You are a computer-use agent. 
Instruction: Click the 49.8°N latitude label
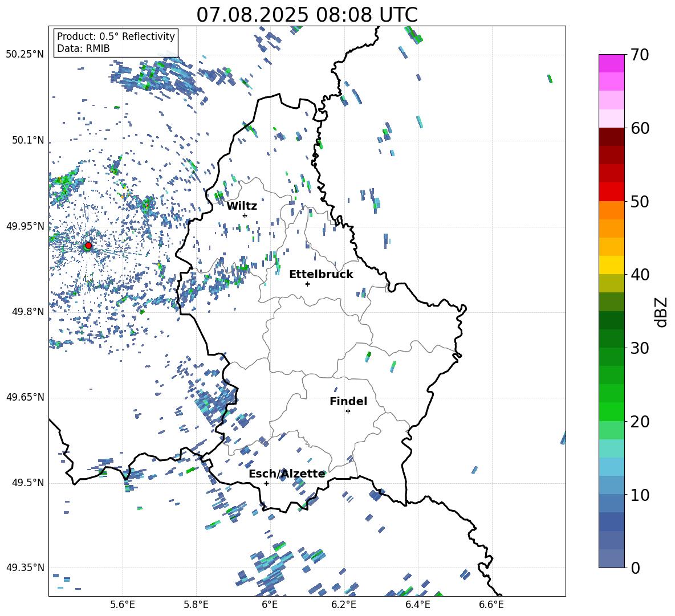point(28,312)
